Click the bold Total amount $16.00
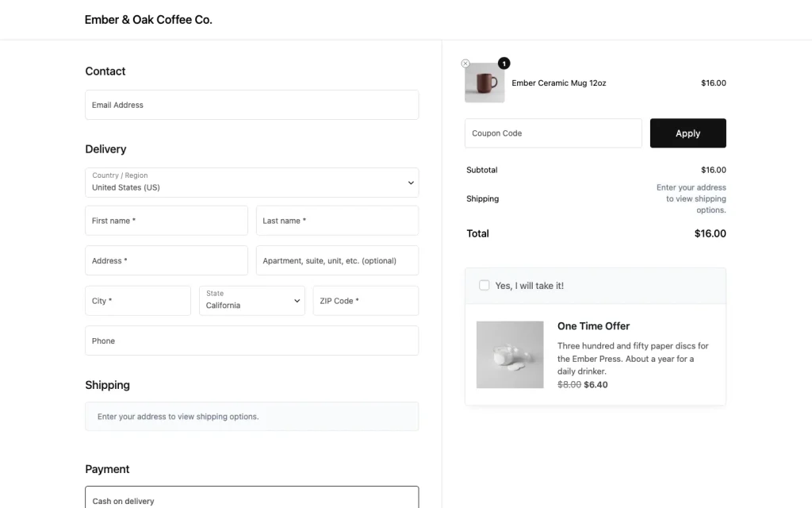Screen dimensions: 812x508 pos(710,234)
